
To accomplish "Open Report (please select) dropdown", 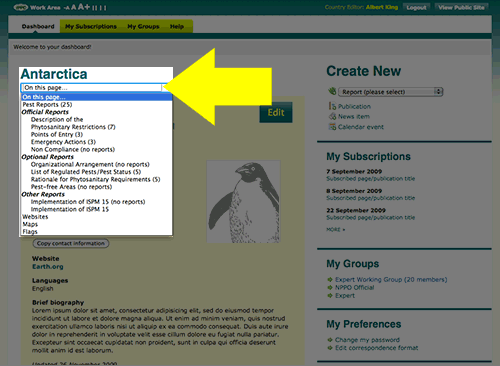I will click(390, 92).
